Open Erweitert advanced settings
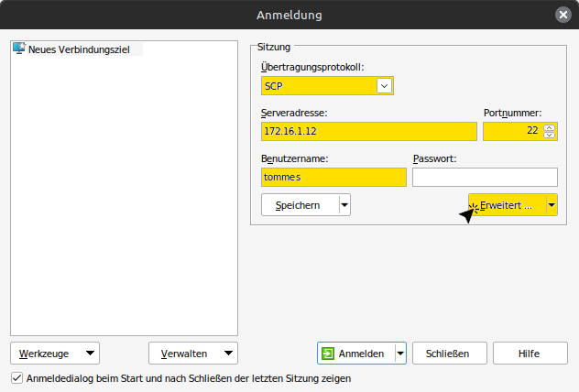The height and width of the screenshot is (392, 579). point(506,205)
